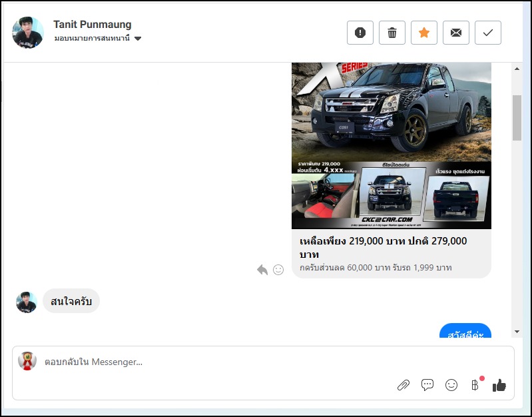Click the Baht payment request icon
Screen dimensions: 532x417
pyautogui.click(x=475, y=385)
